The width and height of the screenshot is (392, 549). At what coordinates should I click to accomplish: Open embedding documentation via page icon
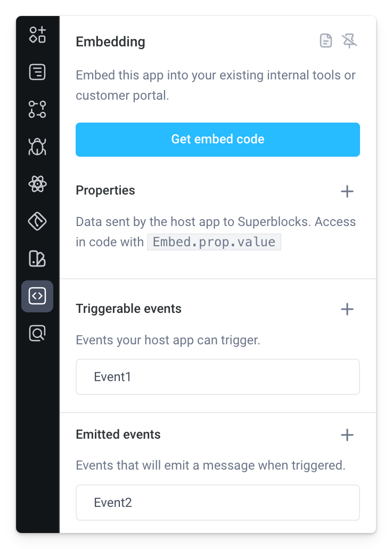click(325, 41)
